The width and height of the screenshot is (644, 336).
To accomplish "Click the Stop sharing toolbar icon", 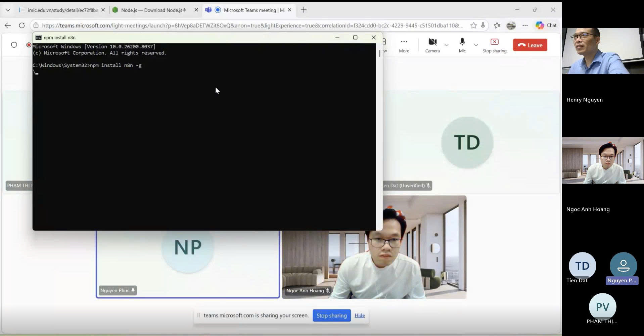I will [494, 45].
